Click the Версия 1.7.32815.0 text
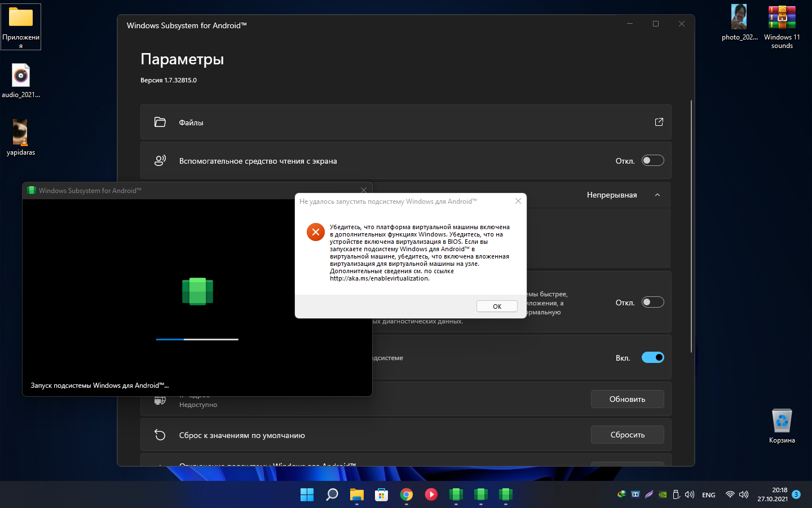The image size is (812, 508). 169,80
